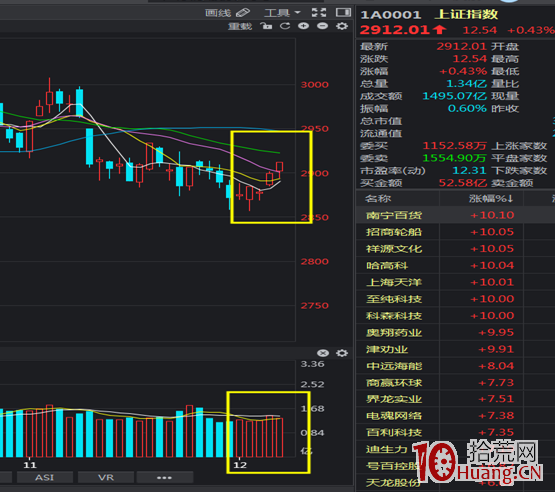Open the 工具 tools dropdown

282,13
